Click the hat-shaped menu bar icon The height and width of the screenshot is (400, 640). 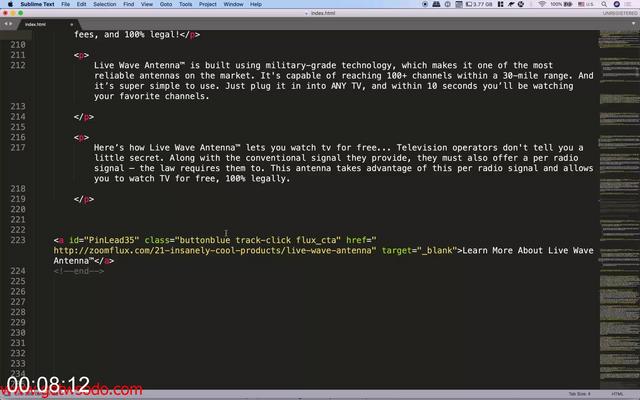pos(436,4)
